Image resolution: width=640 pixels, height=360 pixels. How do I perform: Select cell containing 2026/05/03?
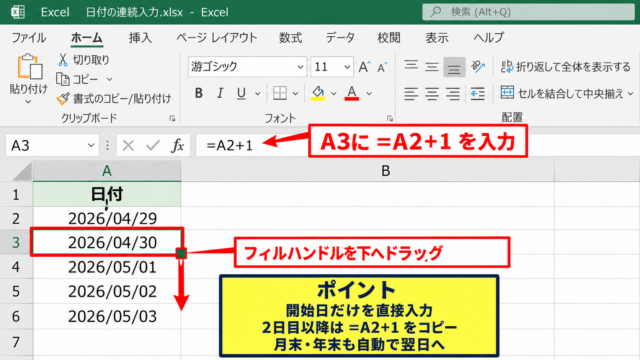coord(107,317)
